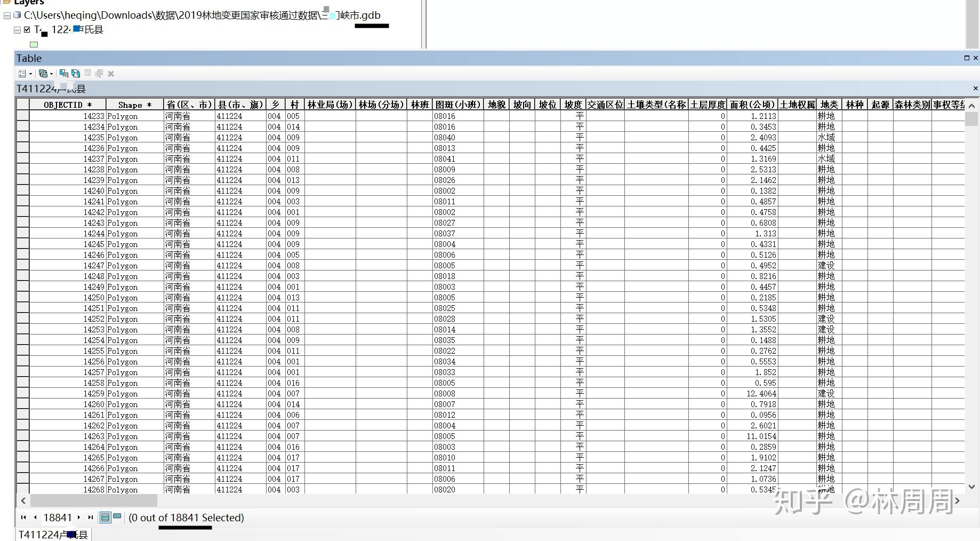The image size is (980, 541).
Task: Collapse the geodatabase path node
Action: pyautogui.click(x=7, y=15)
